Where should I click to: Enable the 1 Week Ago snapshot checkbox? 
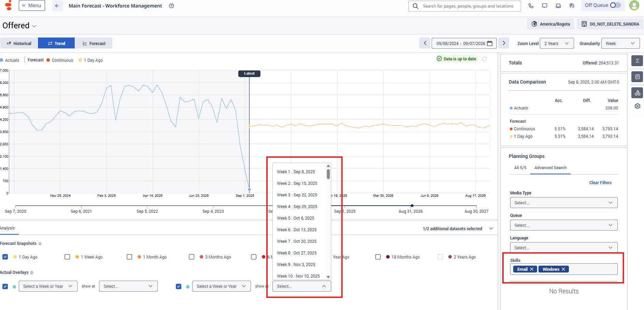pos(67,257)
